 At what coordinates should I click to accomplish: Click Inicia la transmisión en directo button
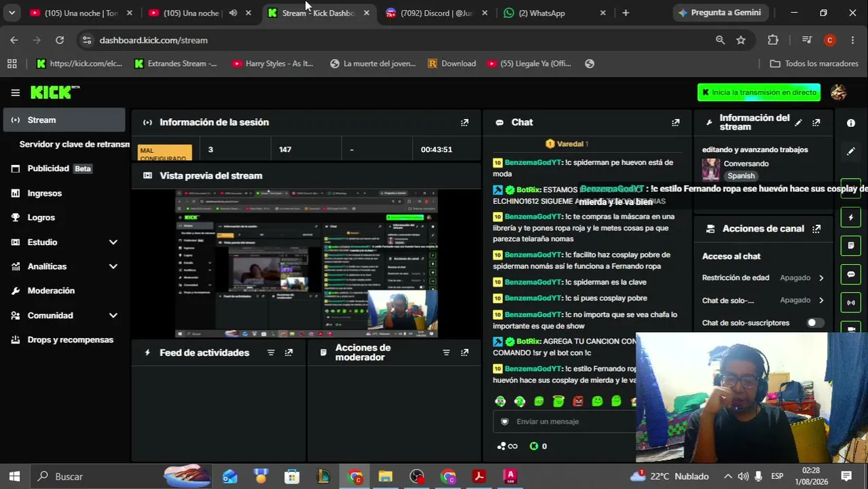[x=759, y=92]
